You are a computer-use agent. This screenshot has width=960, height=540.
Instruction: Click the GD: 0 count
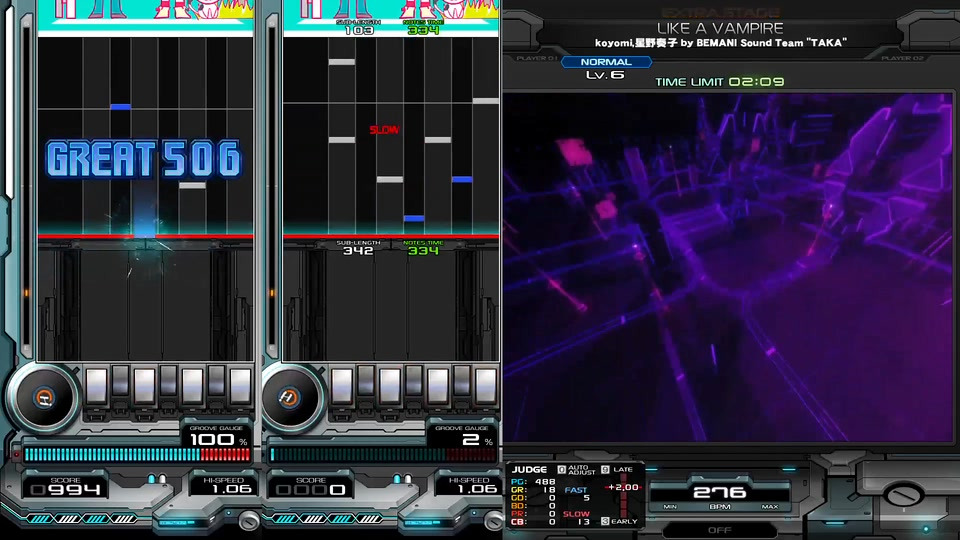click(533, 498)
